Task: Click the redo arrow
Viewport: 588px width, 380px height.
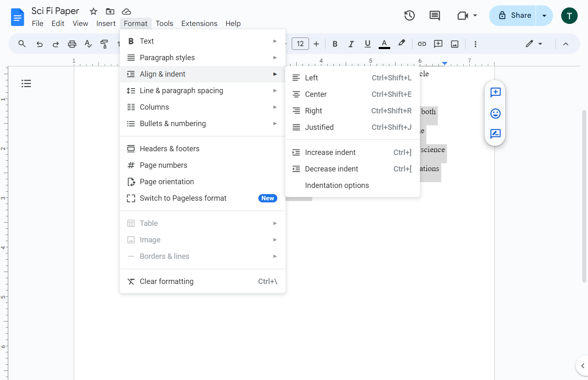Action: click(56, 44)
